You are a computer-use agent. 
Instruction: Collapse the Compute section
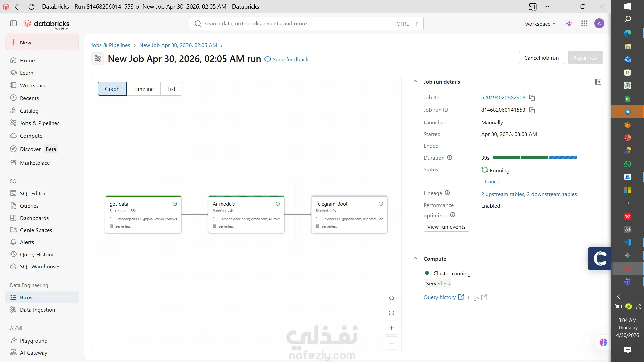(415, 258)
